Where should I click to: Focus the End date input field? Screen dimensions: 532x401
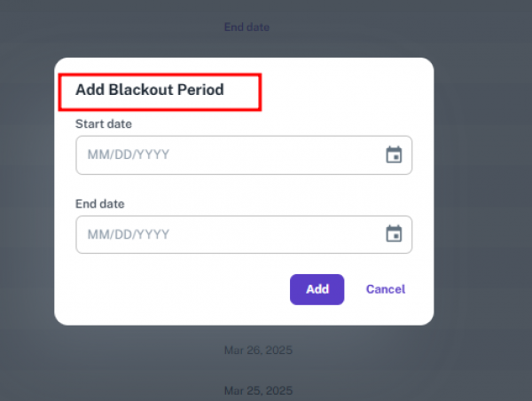tap(231, 234)
